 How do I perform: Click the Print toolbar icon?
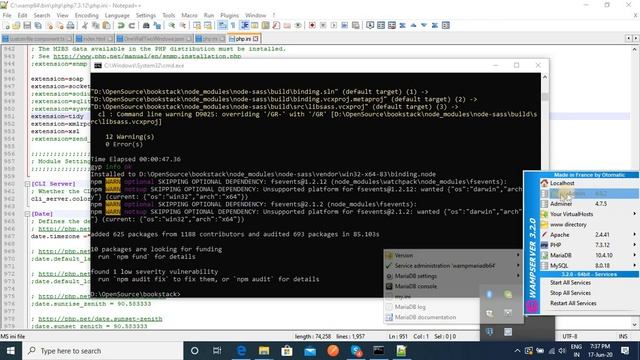[x=71, y=25]
